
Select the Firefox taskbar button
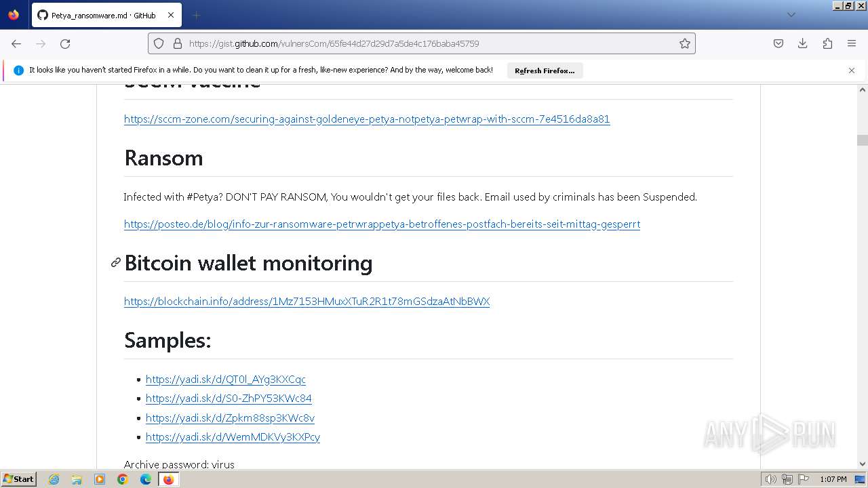[168, 479]
